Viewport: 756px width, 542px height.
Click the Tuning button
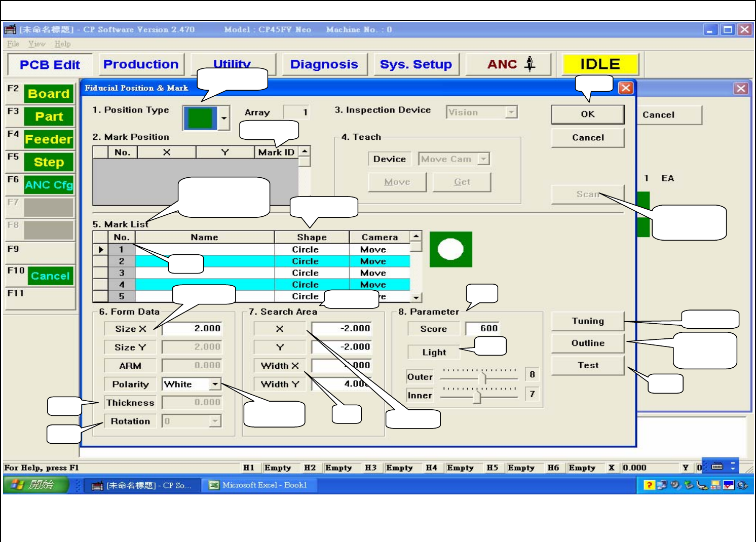pos(587,321)
